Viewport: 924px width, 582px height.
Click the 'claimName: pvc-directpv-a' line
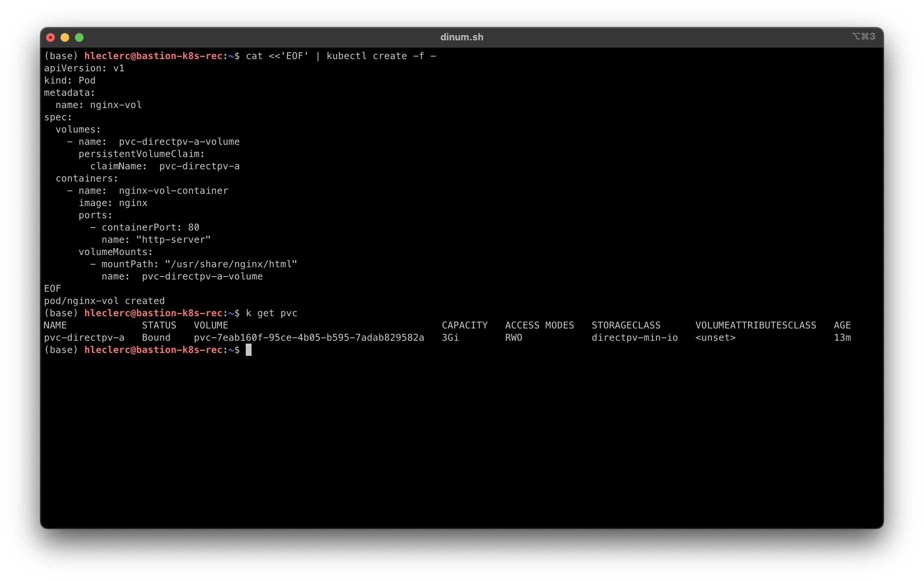(165, 166)
